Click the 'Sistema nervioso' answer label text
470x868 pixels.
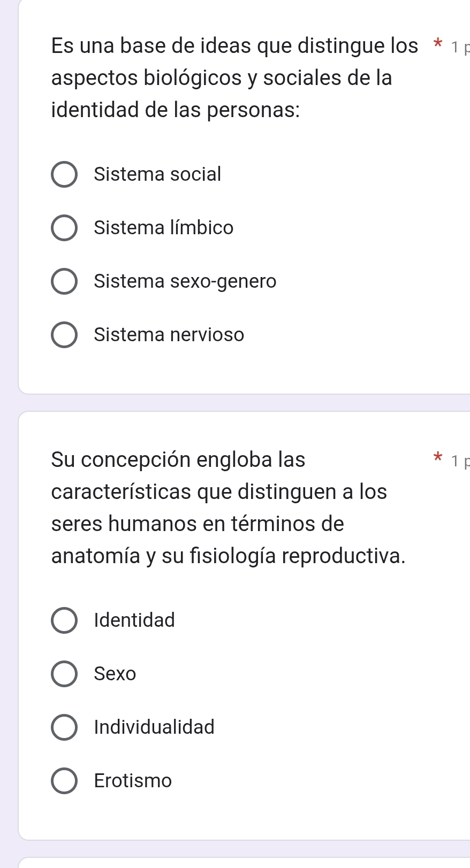169,335
